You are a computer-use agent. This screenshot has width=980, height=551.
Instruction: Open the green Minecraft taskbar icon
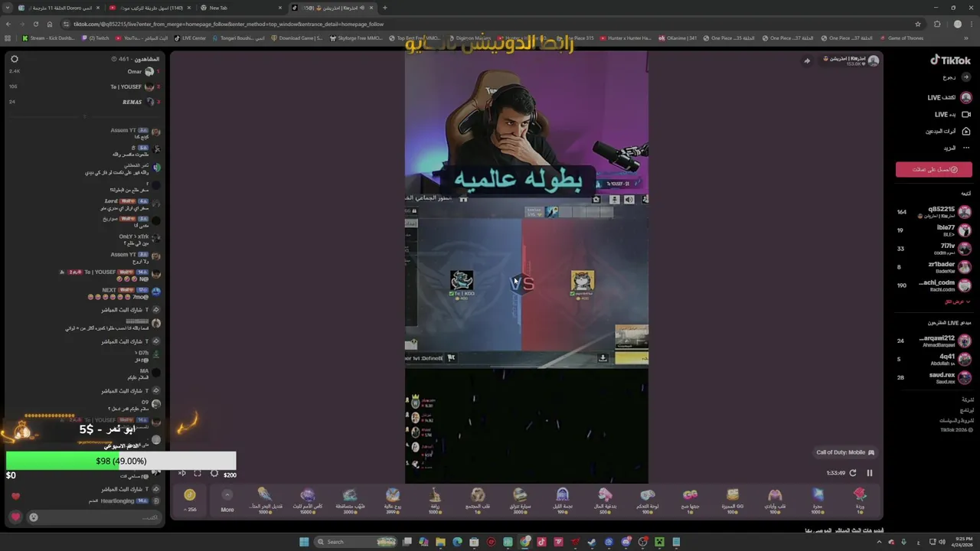click(x=659, y=542)
